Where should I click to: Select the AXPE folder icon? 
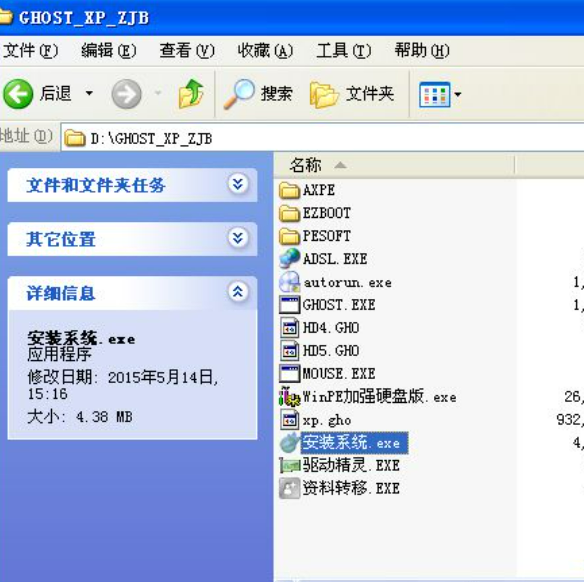[x=289, y=190]
